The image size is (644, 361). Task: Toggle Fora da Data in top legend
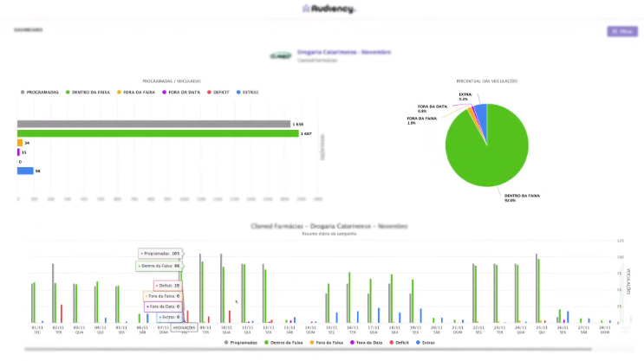180,93
